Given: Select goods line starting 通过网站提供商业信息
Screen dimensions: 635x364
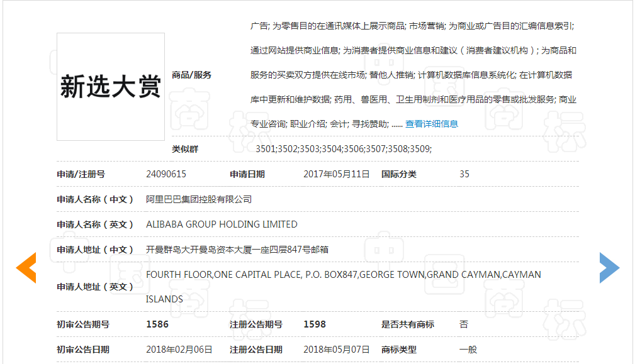Looking at the screenshot, I should point(413,50).
